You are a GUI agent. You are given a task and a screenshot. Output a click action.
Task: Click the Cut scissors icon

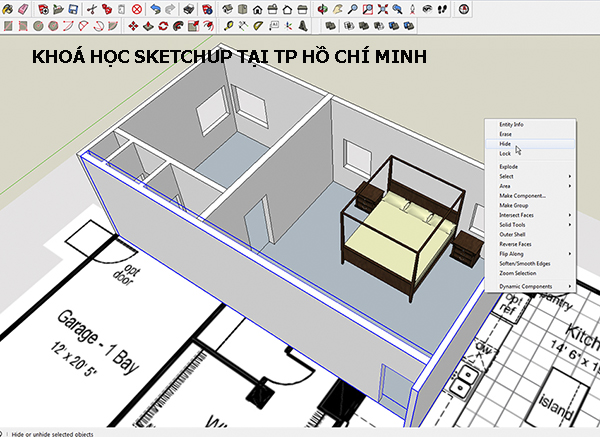click(x=91, y=9)
